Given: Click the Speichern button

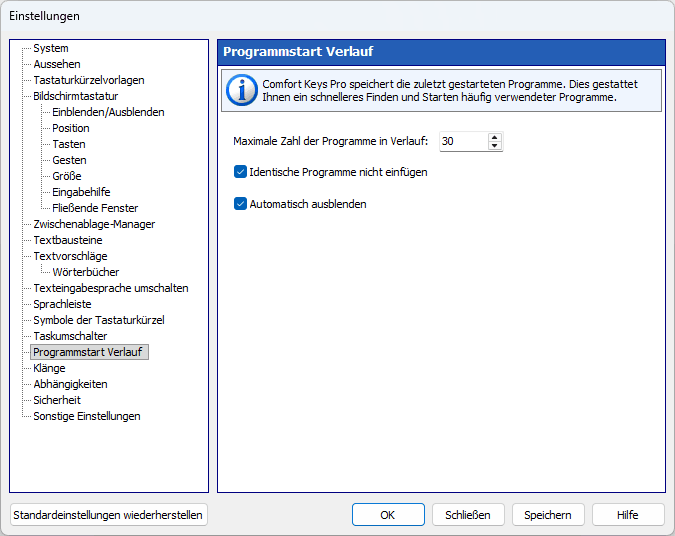Looking at the screenshot, I should 548,514.
